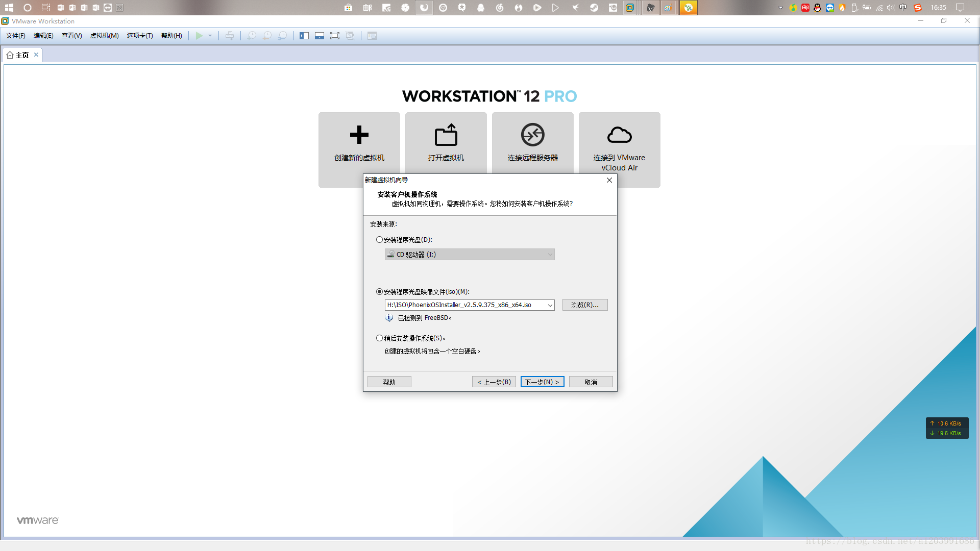This screenshot has width=980, height=551.
Task: Click the green power-on play icon
Action: 199,36
